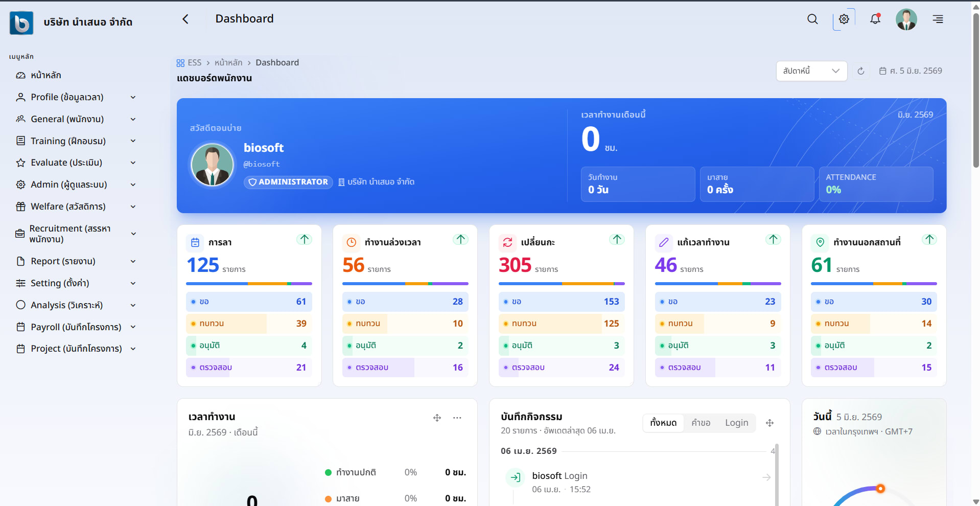Open the สัปดาห์นี้ period dropdown
This screenshot has width=980, height=506.
click(811, 71)
